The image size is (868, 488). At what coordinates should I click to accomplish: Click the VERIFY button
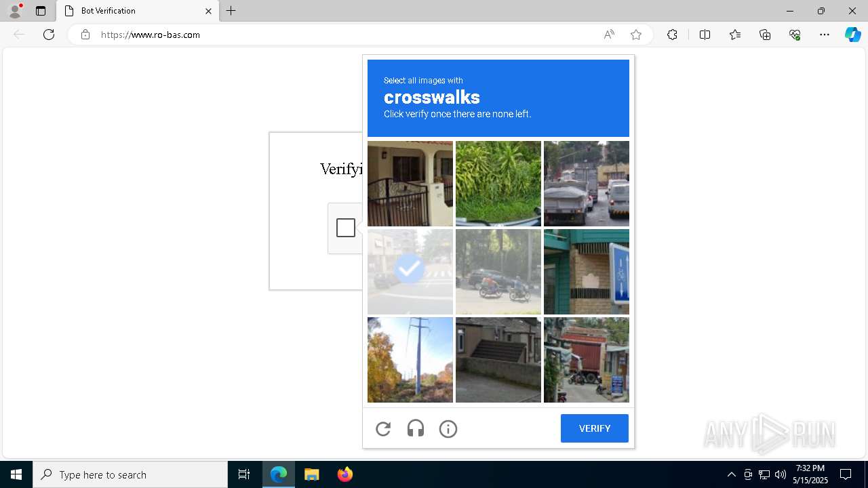coord(595,428)
